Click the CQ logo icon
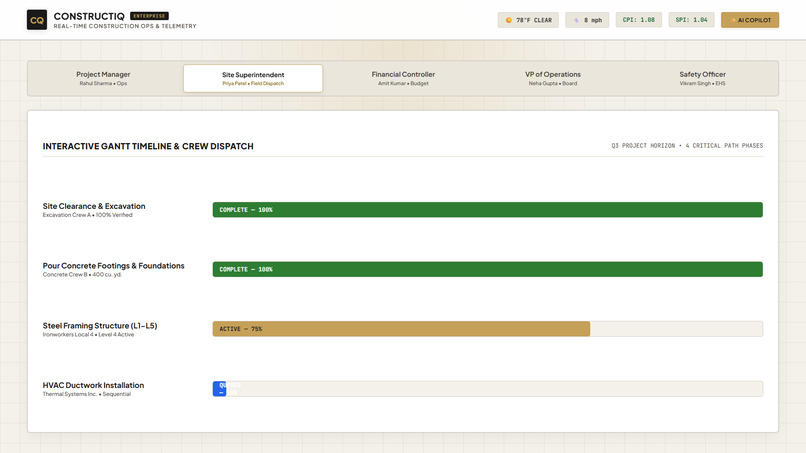 pyautogui.click(x=36, y=20)
